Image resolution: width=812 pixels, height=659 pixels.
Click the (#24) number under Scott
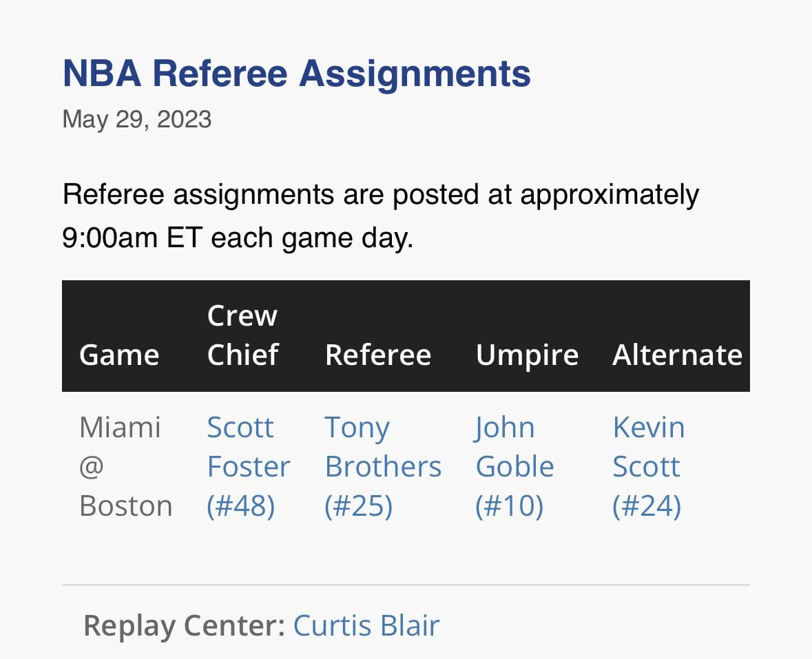(x=646, y=505)
